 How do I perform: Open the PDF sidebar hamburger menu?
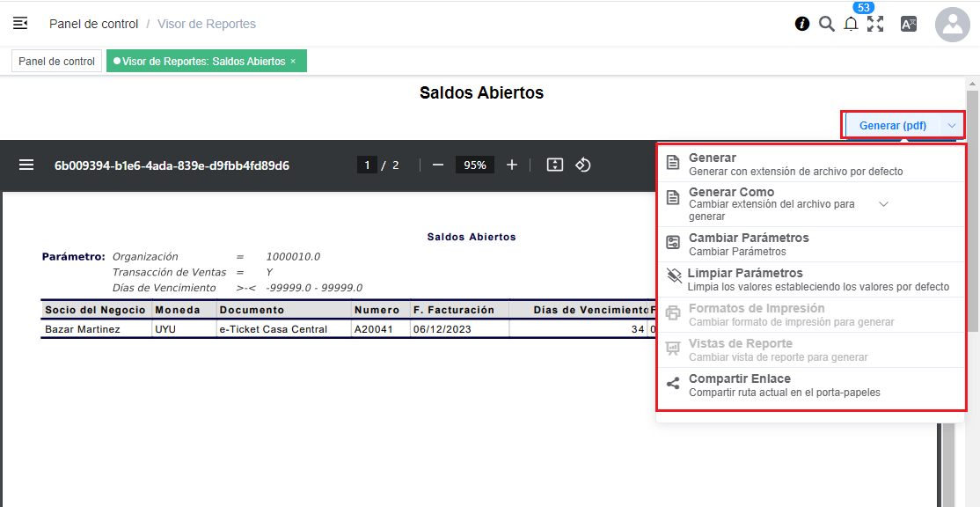(x=26, y=165)
